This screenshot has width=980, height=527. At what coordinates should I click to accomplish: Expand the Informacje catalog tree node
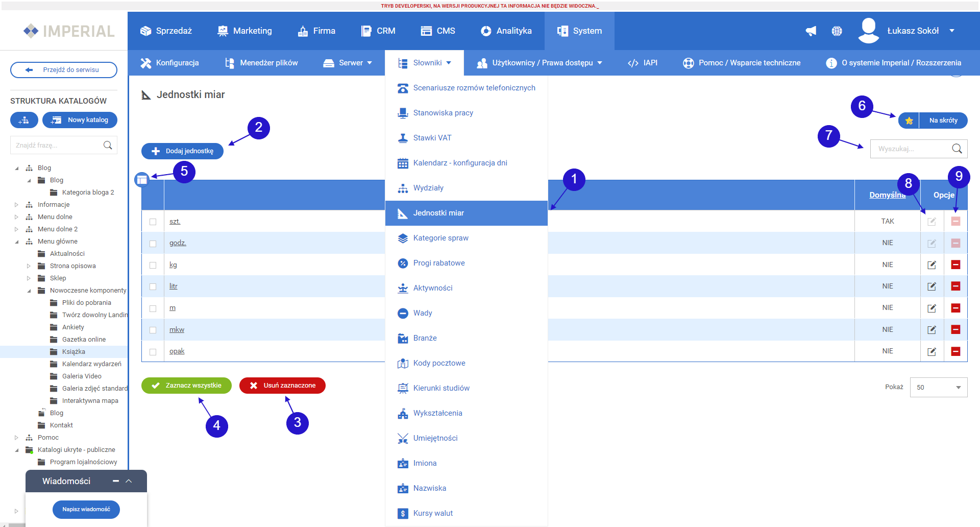point(16,205)
